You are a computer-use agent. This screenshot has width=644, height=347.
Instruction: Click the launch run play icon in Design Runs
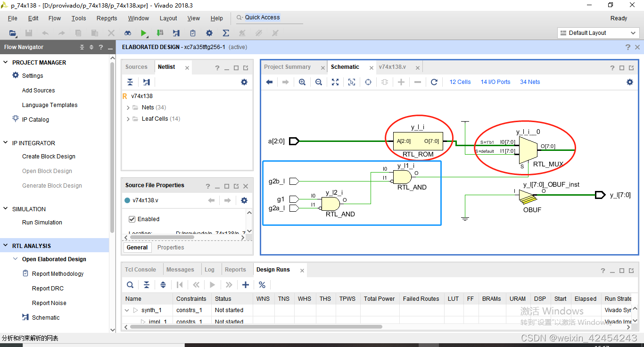(212, 285)
